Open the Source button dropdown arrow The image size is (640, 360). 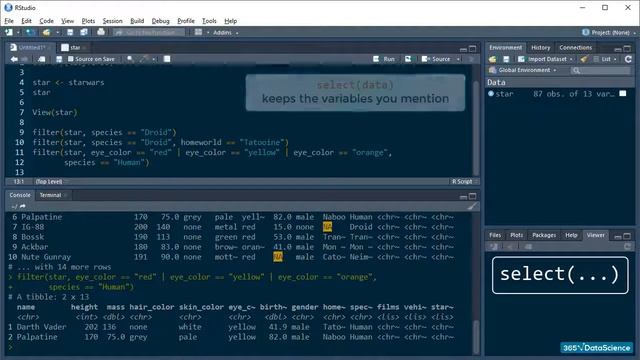[x=458, y=60]
